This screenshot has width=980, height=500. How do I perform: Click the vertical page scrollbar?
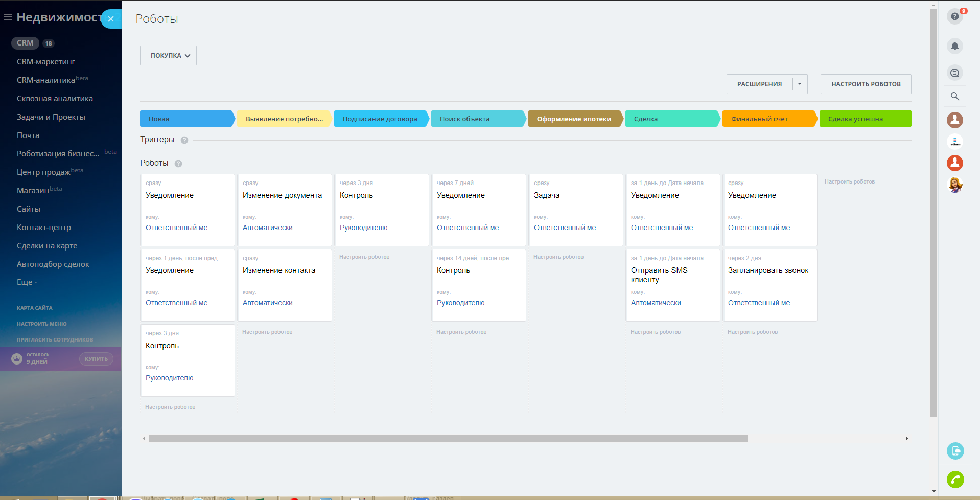(934, 213)
